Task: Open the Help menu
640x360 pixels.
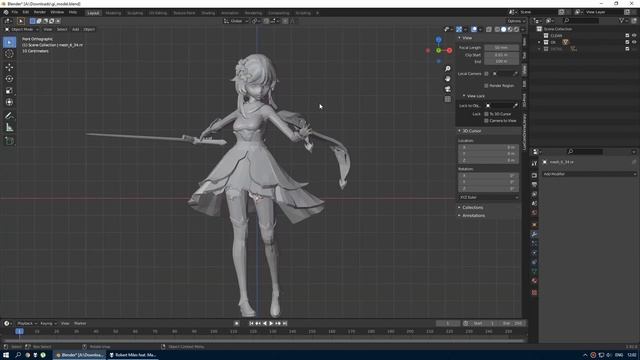Action: pyautogui.click(x=73, y=12)
